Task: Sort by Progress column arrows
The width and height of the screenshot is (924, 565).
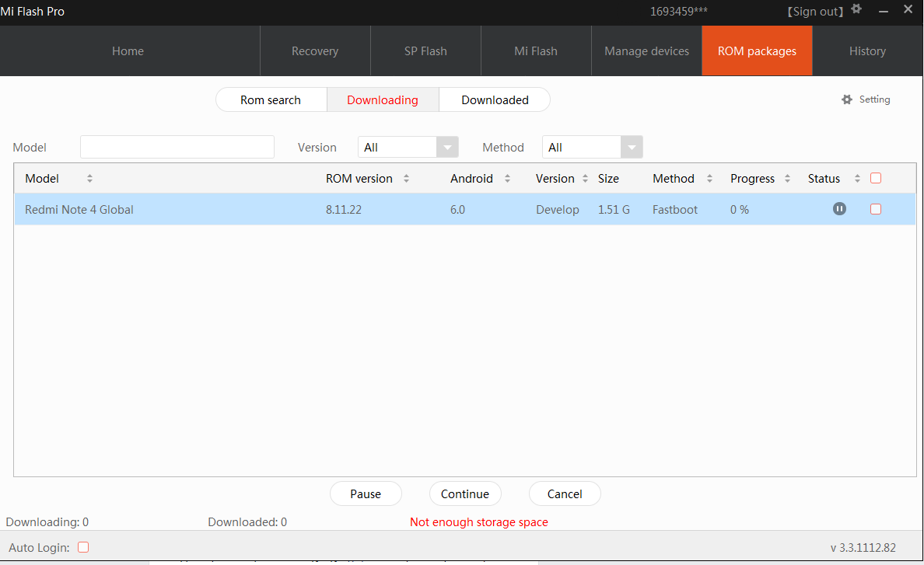Action: 787,179
